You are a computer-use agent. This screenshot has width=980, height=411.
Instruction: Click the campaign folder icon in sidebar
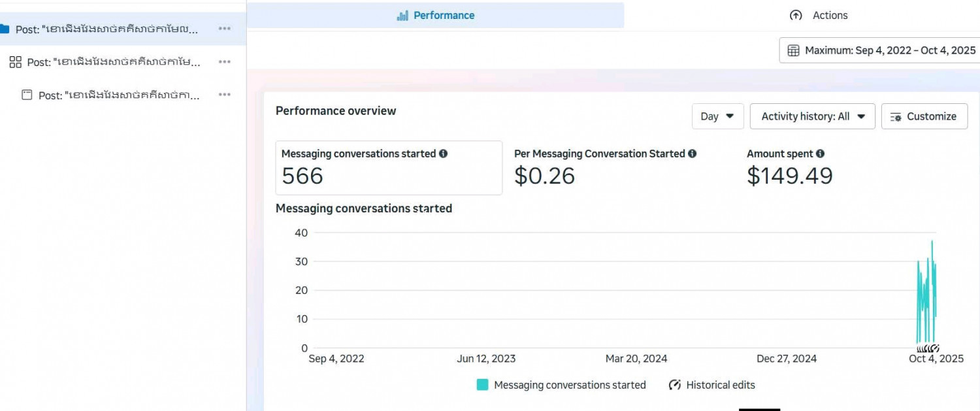coord(4,29)
